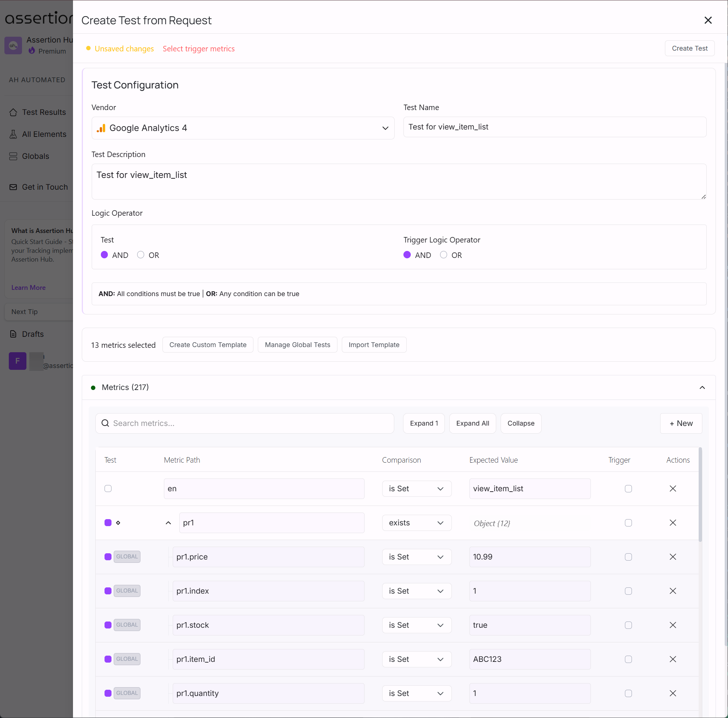Open the comparison dropdown for pr1.stock

click(x=416, y=625)
